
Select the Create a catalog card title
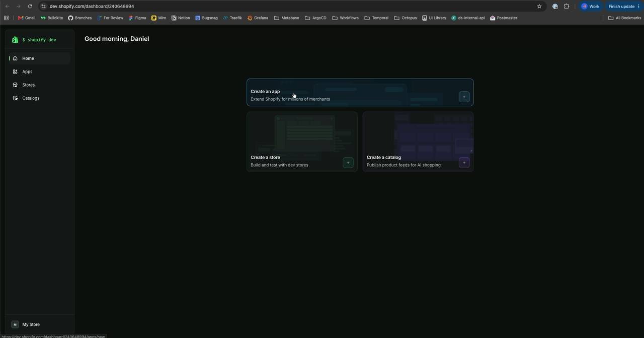click(x=384, y=158)
